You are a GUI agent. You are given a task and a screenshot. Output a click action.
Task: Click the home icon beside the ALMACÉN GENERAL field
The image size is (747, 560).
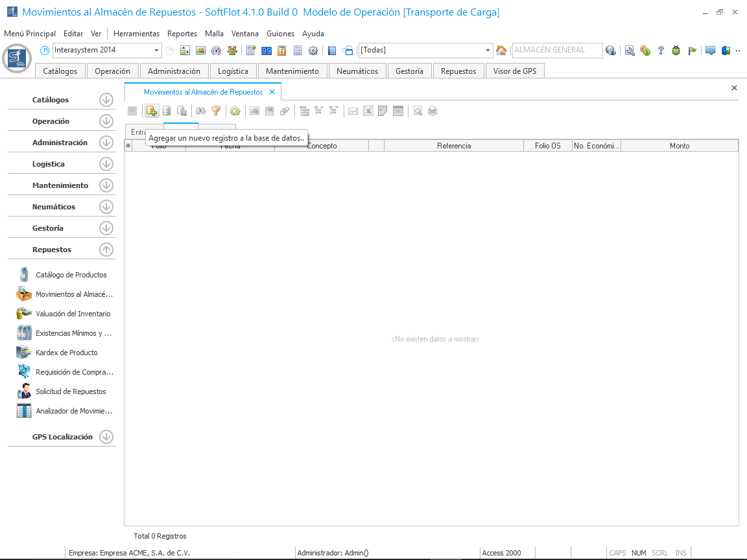tap(501, 51)
